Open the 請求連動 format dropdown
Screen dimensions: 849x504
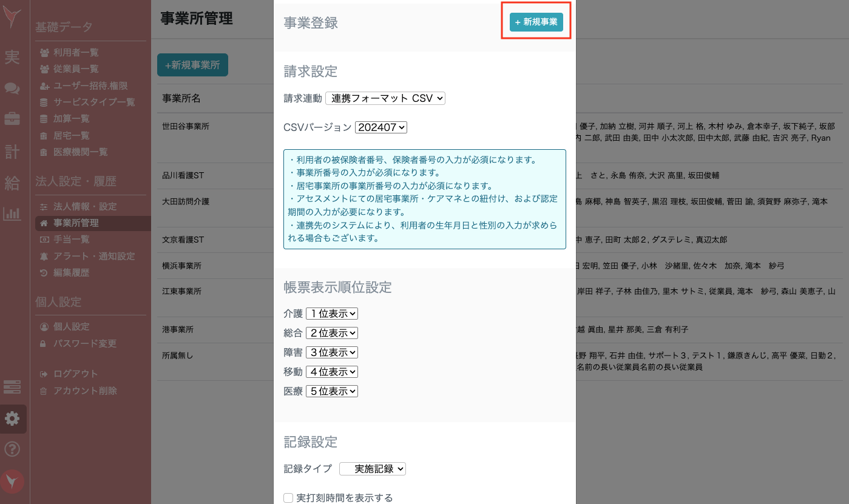click(x=385, y=98)
